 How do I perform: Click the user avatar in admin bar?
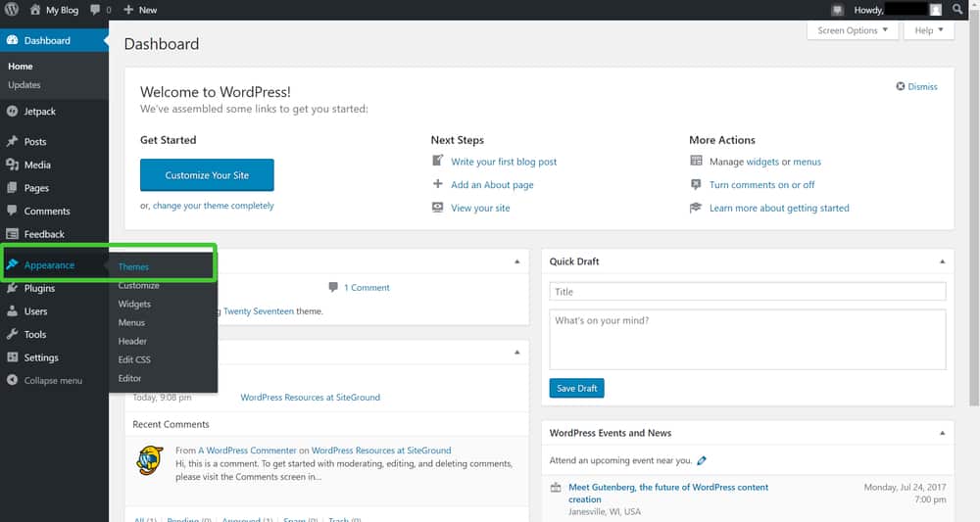(935, 10)
